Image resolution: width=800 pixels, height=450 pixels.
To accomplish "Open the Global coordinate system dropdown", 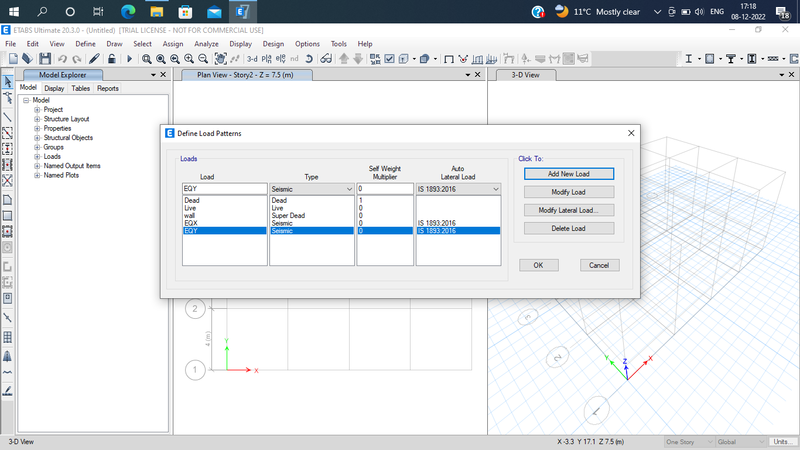I will [x=740, y=442].
